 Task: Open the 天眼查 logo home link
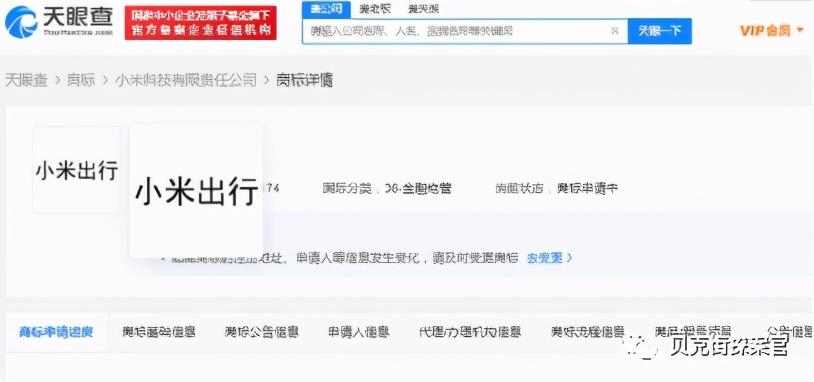point(59,22)
